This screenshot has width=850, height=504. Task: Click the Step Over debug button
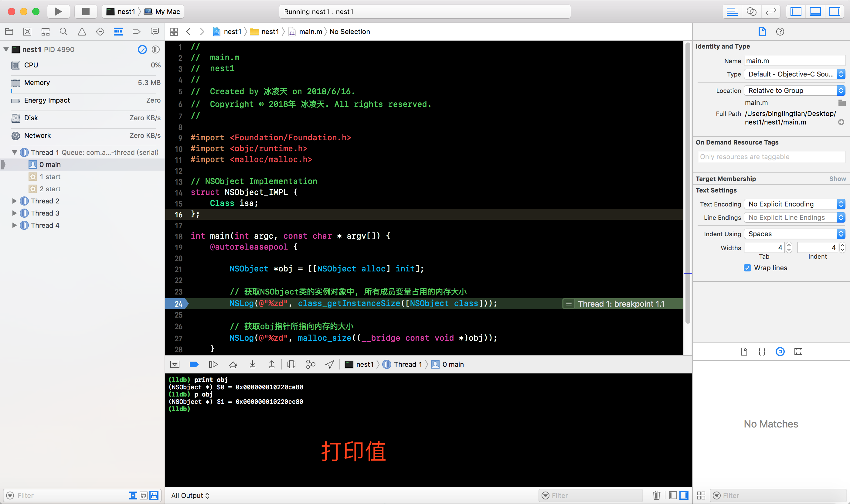coord(233,364)
